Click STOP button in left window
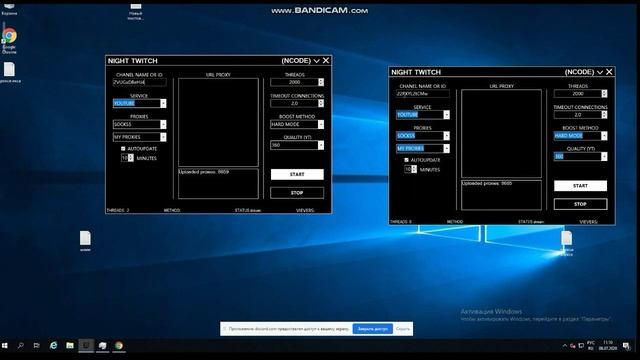640x360 pixels. pyautogui.click(x=297, y=193)
